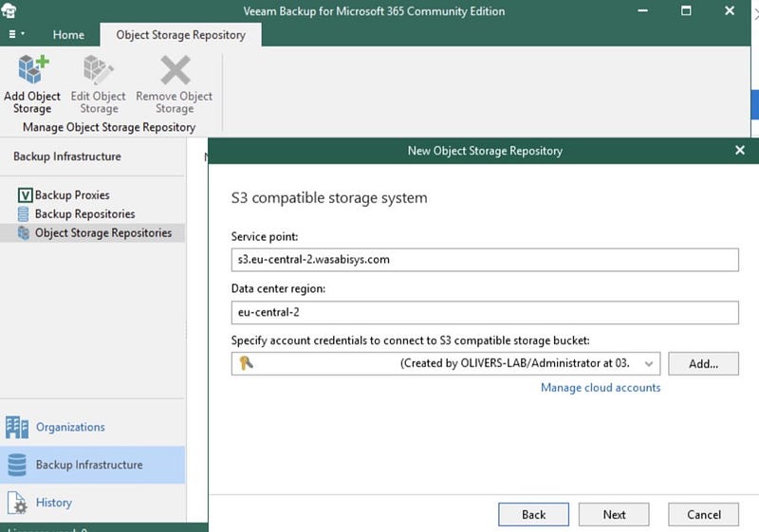Select the Backup Repositories icon
This screenshot has width=759, height=532.
pos(23,213)
